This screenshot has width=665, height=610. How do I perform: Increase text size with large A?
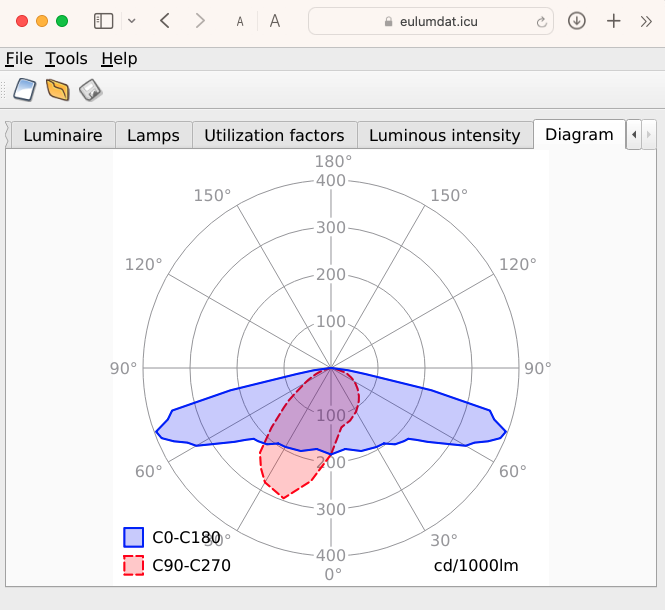[x=275, y=21]
